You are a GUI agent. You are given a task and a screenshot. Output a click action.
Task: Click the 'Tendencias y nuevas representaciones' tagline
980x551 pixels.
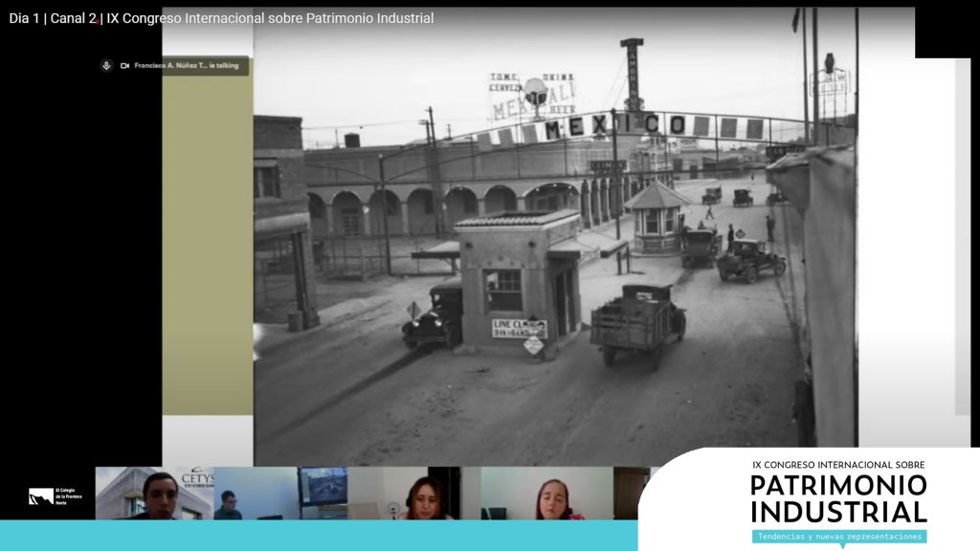coord(839,537)
